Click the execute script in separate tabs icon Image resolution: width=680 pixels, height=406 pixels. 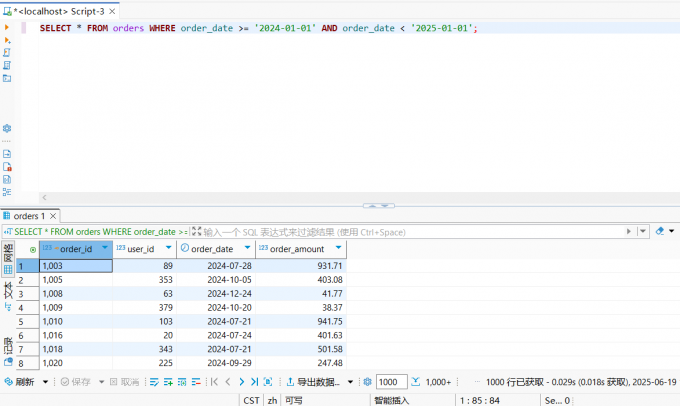click(x=7, y=65)
